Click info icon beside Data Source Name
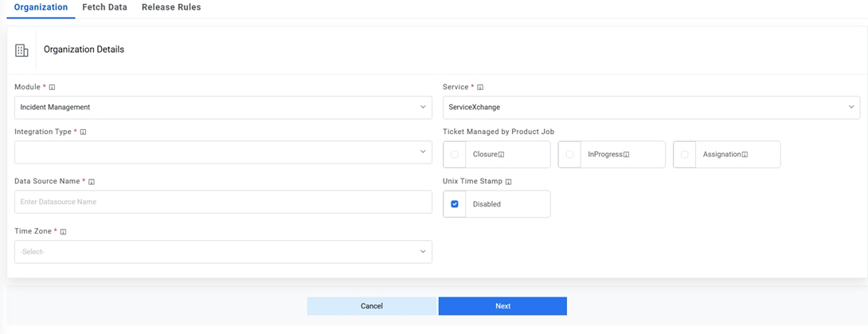The image size is (868, 334). (x=92, y=182)
